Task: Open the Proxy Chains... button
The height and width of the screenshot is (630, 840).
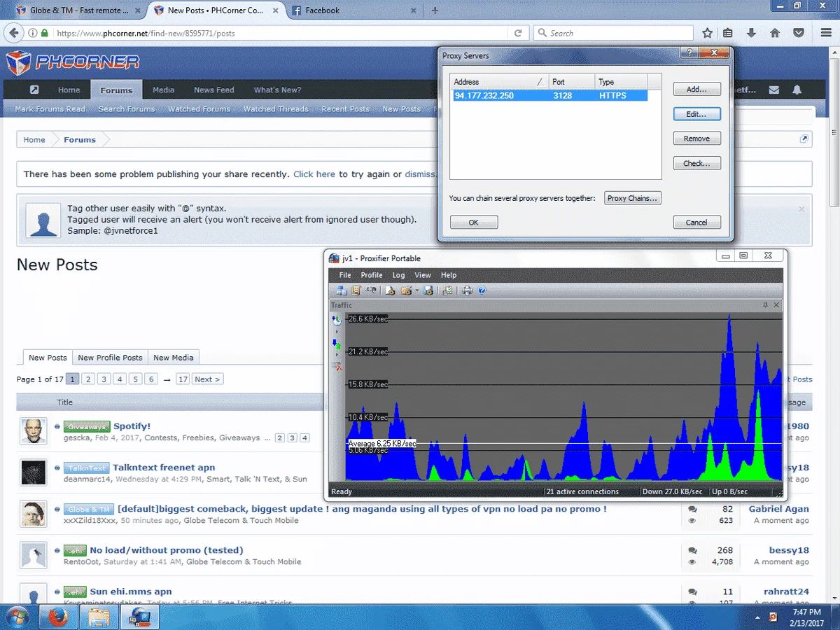Action: tap(632, 198)
